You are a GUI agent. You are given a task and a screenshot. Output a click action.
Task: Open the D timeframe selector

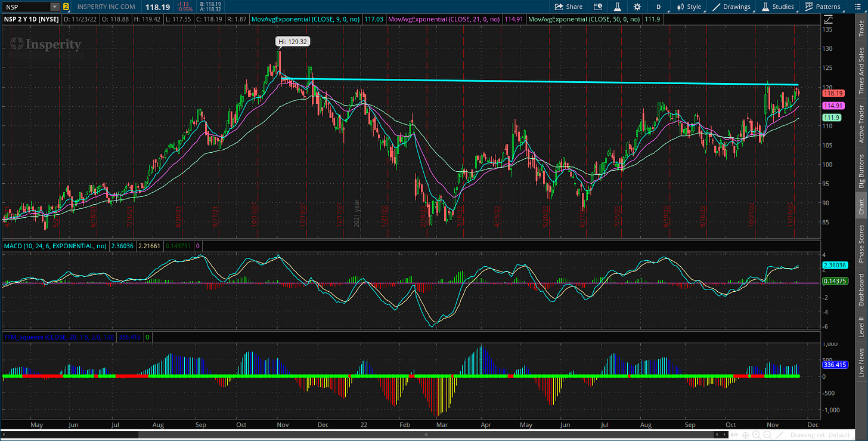[x=659, y=7]
